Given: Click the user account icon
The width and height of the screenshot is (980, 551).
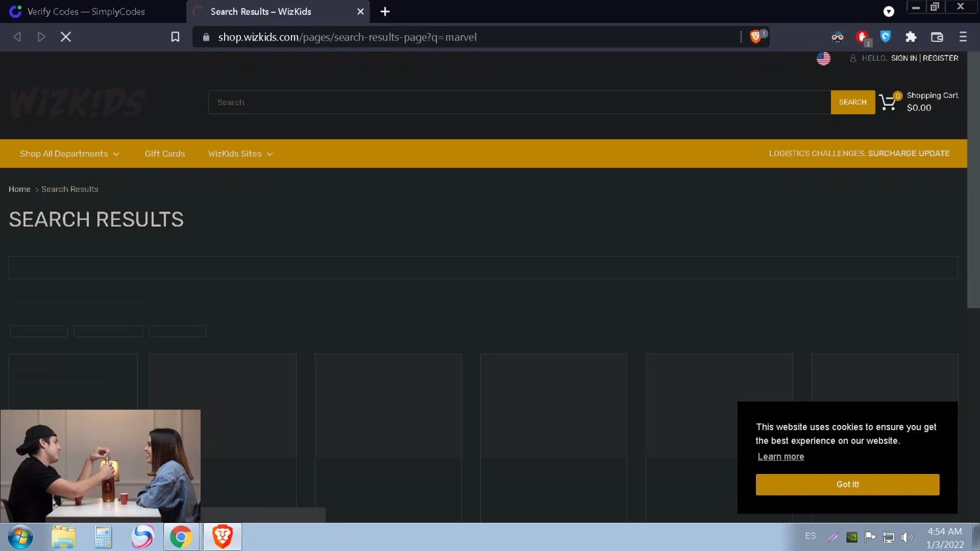Looking at the screenshot, I should tap(853, 58).
